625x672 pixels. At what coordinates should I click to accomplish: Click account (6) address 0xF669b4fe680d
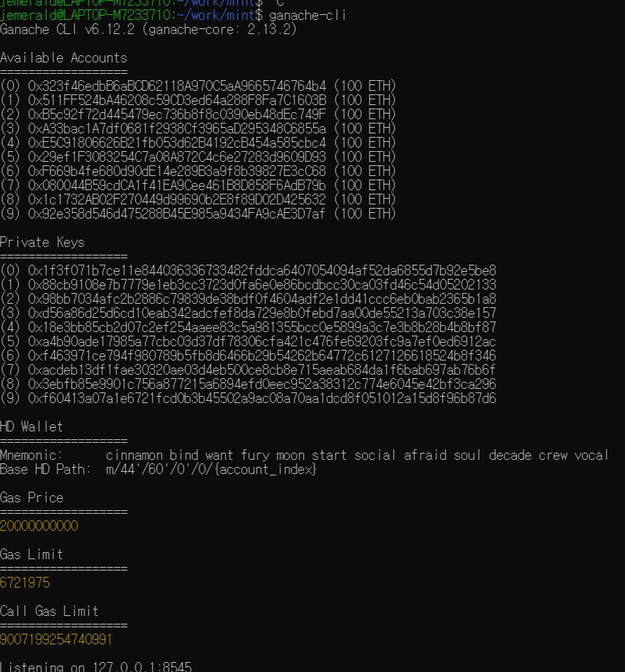177,171
